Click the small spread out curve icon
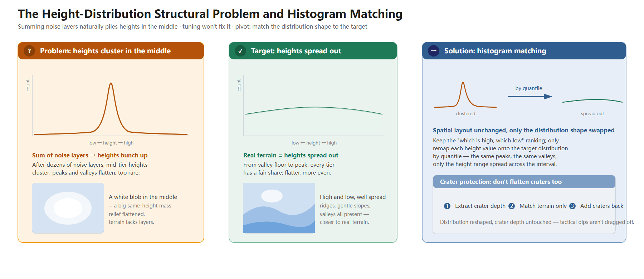 (x=592, y=101)
